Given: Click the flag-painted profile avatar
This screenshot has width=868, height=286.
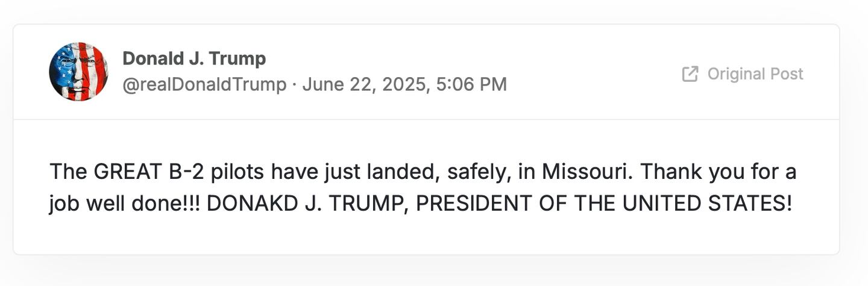Looking at the screenshot, I should tap(78, 72).
